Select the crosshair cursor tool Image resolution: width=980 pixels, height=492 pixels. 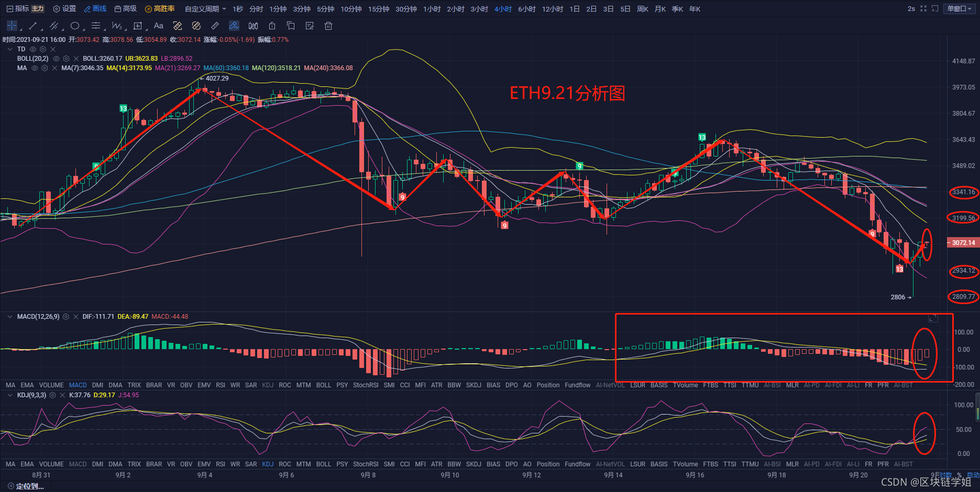[12, 26]
